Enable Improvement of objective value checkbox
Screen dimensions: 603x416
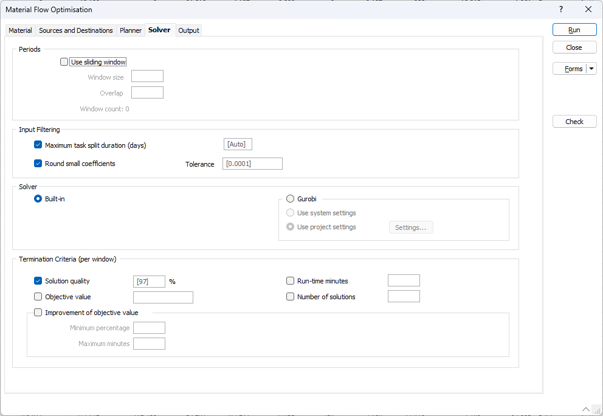38,312
